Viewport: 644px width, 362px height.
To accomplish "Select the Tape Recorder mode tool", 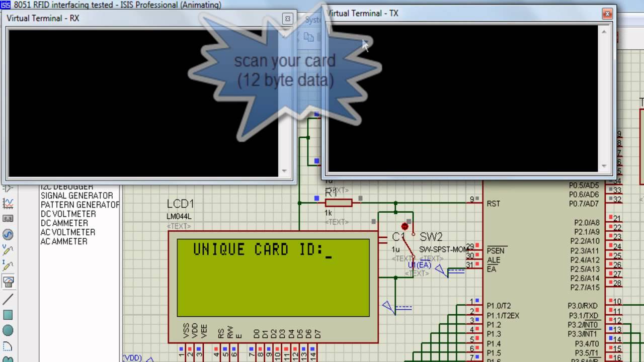I will 8,219.
